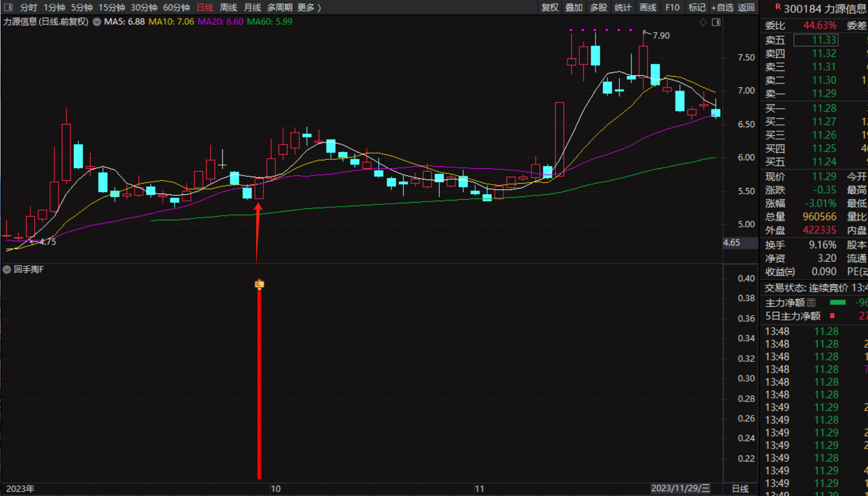Image resolution: width=868 pixels, height=496 pixels.
Task: Click the red R badge before 300184
Action: point(778,7)
